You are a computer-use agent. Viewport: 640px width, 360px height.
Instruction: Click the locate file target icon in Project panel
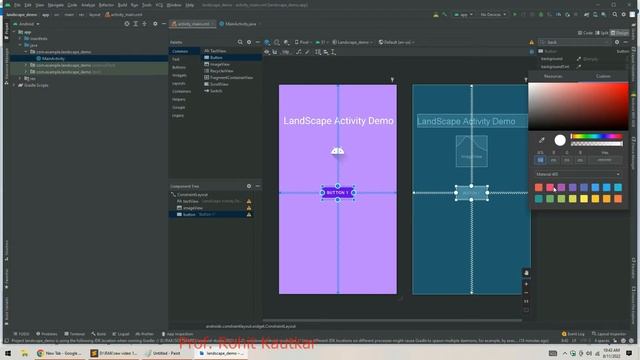(127, 24)
